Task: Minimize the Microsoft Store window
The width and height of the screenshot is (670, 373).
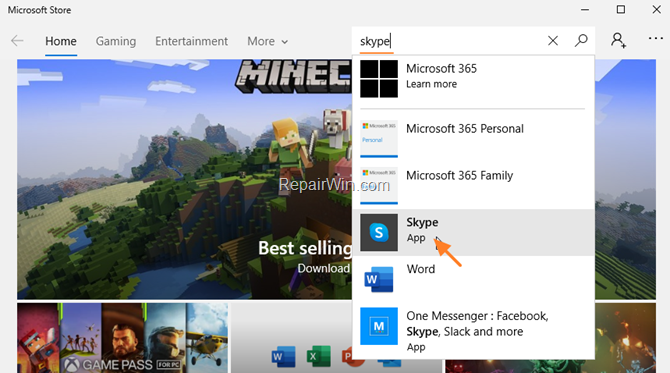Action: [585, 9]
